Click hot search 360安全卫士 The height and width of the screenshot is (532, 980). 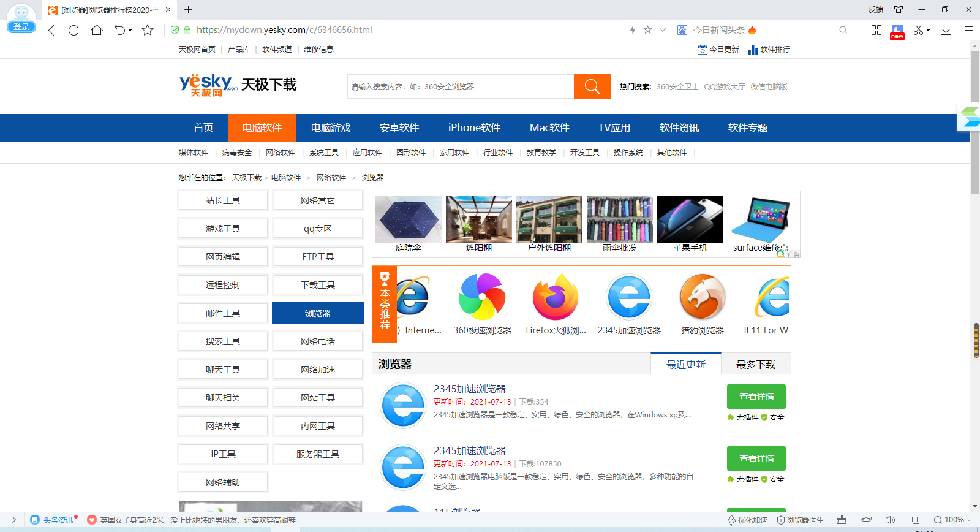pos(677,87)
